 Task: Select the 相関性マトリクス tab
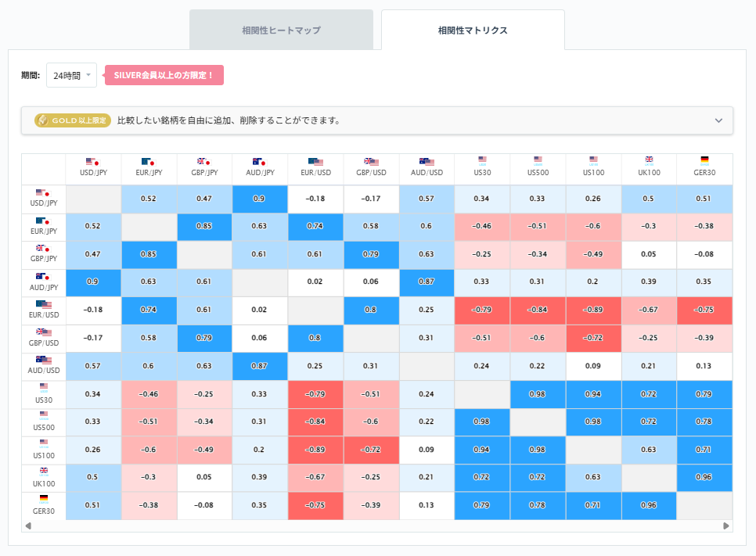473,29
